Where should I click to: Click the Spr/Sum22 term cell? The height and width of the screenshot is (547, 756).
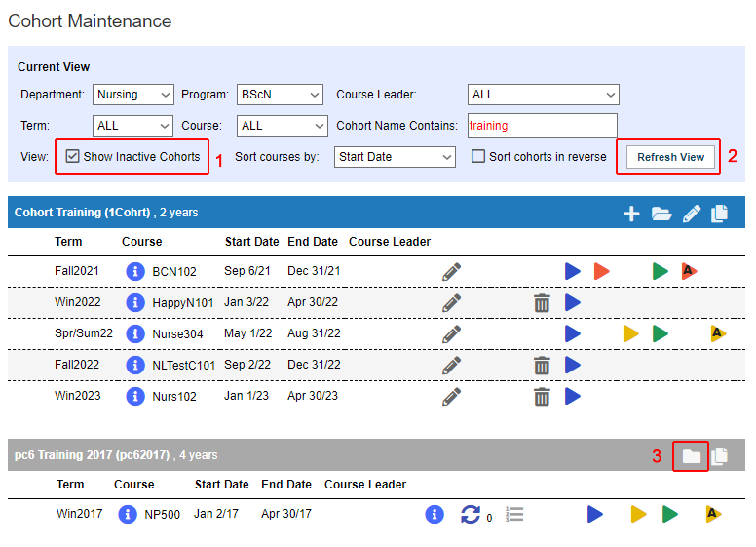pyautogui.click(x=84, y=333)
